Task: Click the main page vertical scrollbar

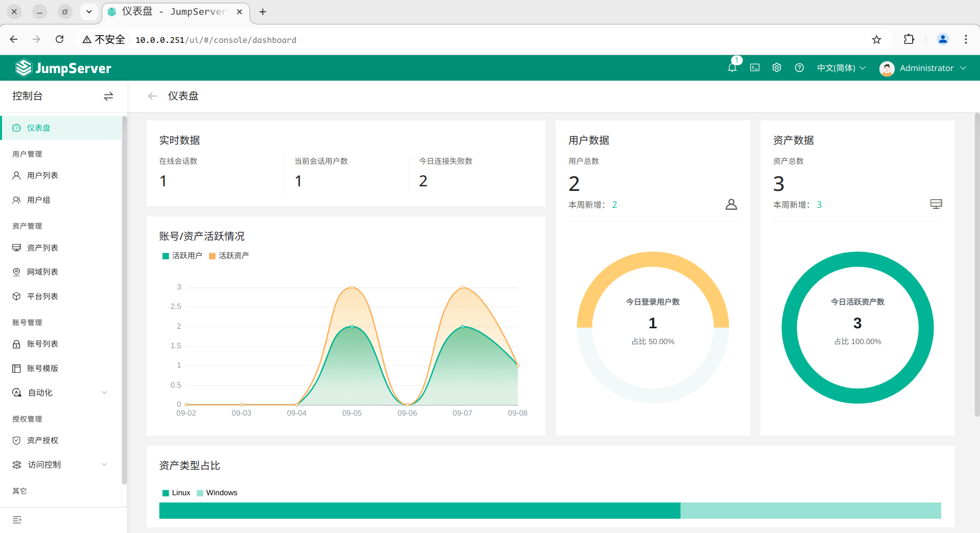Action: point(977,264)
